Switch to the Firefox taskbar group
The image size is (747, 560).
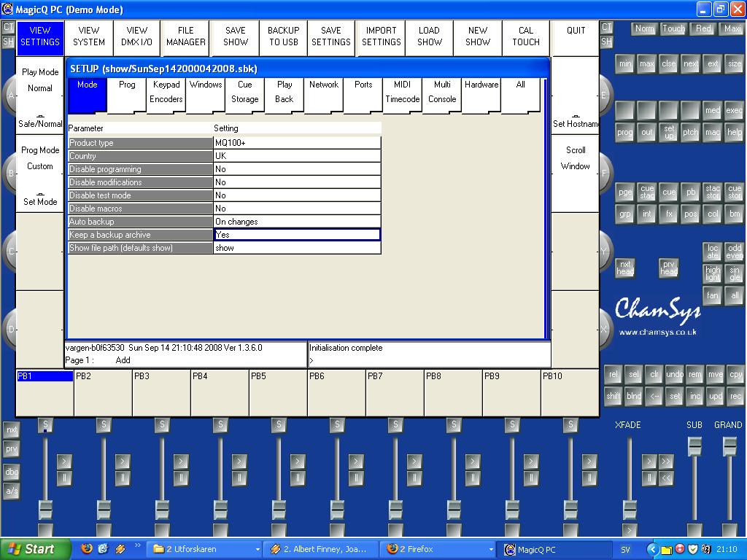[438, 549]
